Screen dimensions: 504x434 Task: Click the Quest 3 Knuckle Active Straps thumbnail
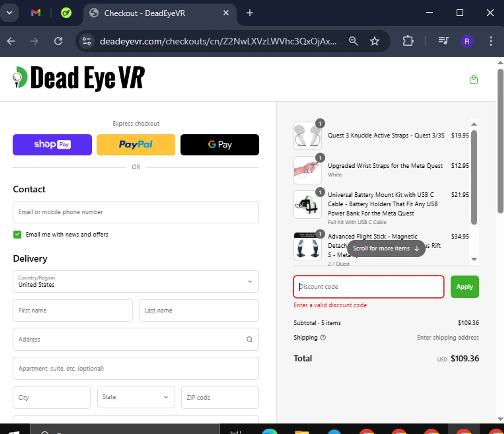coord(307,135)
